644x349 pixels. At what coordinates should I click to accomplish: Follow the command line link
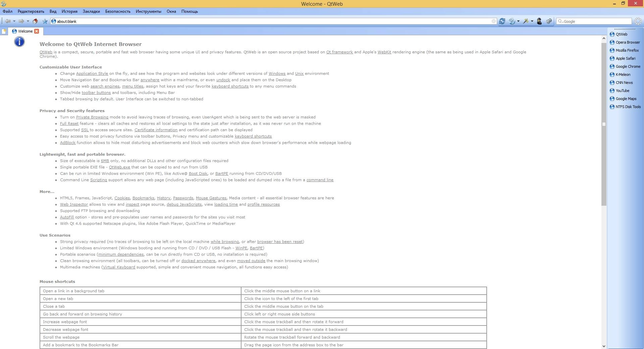coord(320,180)
